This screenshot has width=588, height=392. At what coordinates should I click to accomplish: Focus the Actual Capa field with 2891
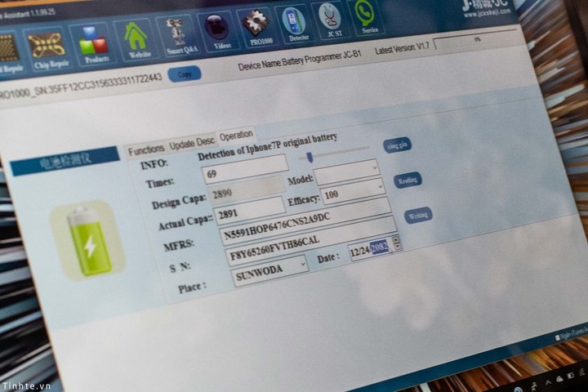(249, 211)
